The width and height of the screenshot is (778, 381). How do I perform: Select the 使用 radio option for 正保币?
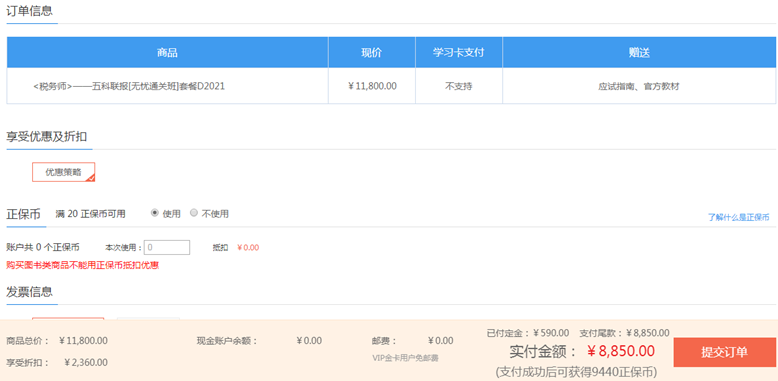click(x=154, y=213)
